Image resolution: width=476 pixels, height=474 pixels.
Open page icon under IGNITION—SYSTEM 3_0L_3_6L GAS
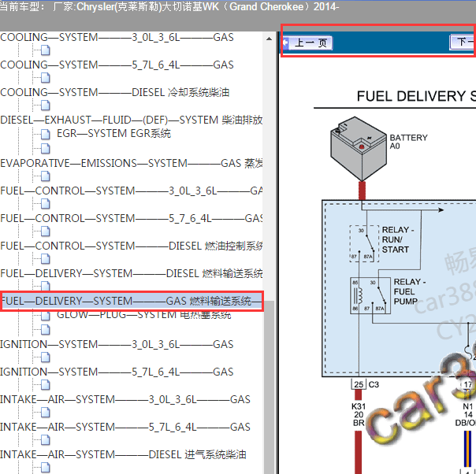45,357
